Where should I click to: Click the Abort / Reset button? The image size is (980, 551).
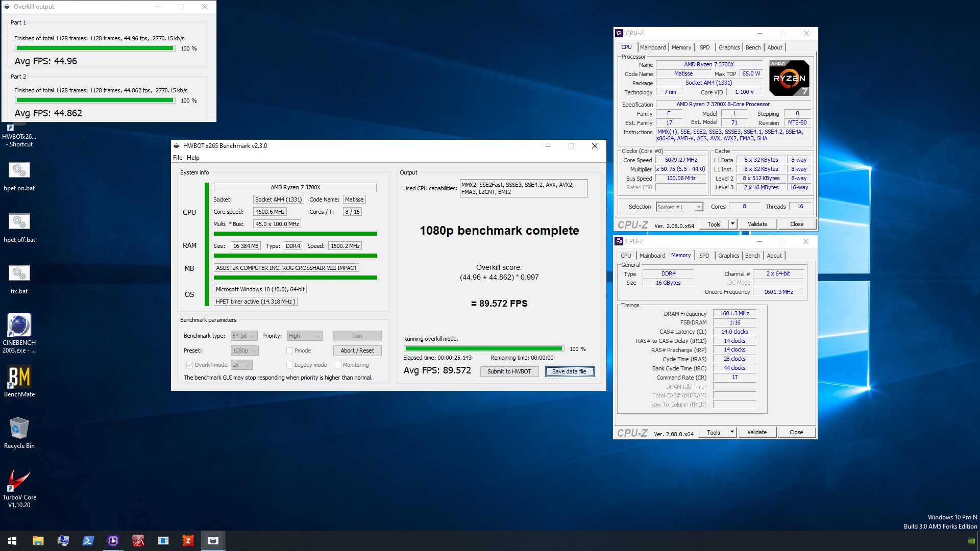point(357,350)
